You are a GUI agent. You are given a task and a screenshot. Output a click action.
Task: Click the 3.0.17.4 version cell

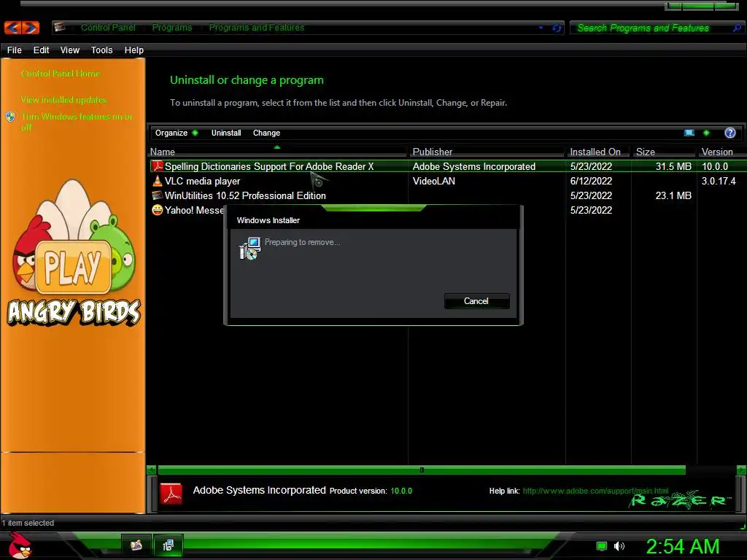point(719,181)
